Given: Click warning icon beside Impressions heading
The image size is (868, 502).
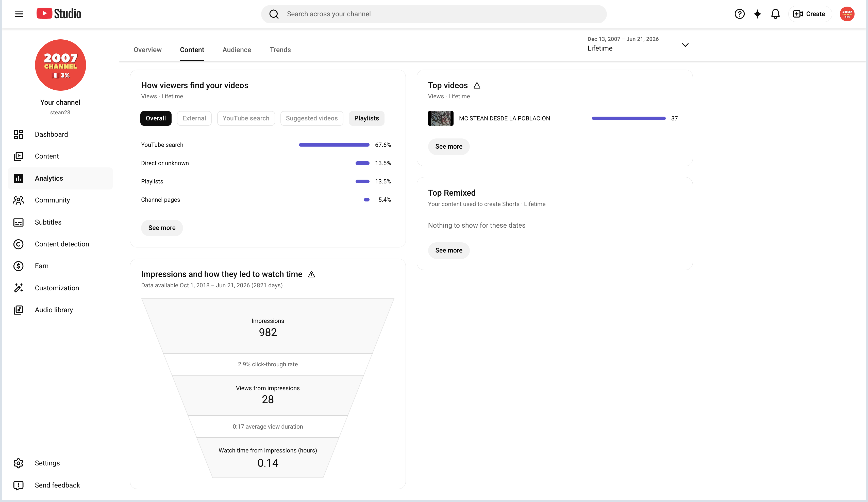Looking at the screenshot, I should coord(311,274).
